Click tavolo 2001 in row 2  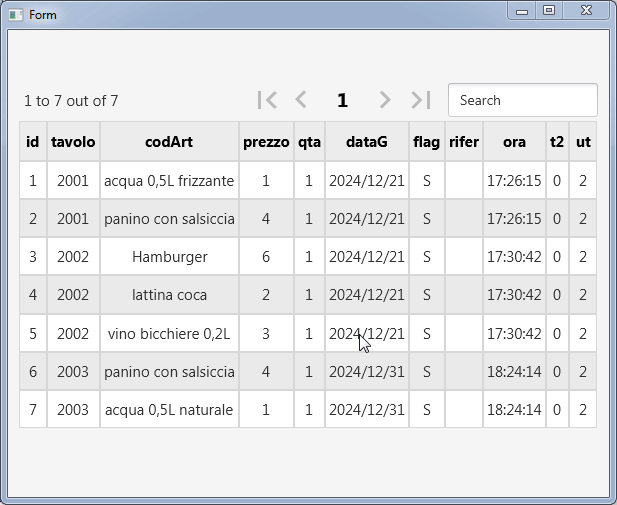click(x=73, y=218)
